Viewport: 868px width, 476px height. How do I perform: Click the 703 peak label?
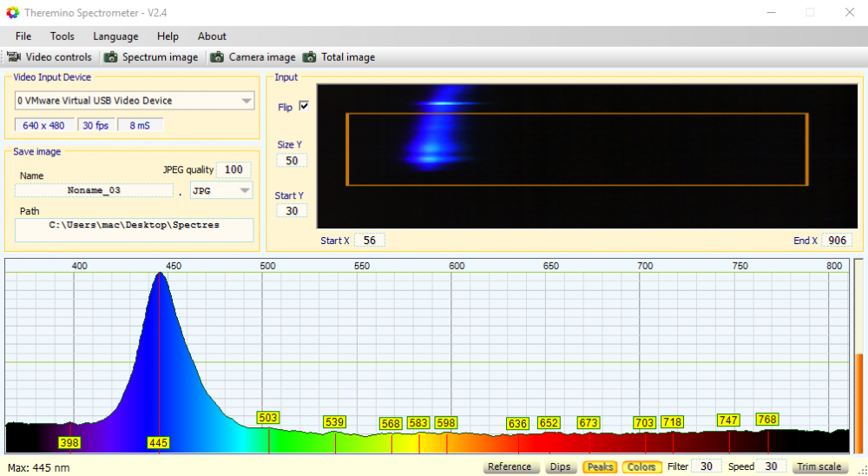(x=644, y=423)
